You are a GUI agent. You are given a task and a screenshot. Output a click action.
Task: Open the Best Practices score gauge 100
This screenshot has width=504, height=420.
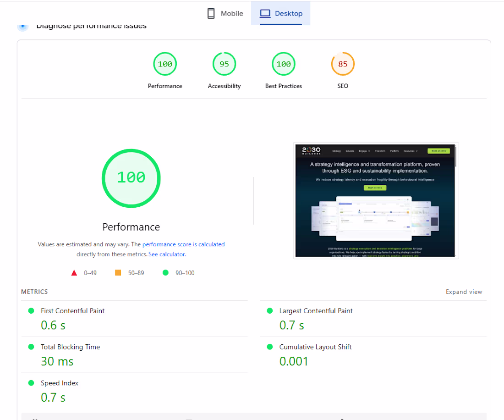pyautogui.click(x=284, y=64)
